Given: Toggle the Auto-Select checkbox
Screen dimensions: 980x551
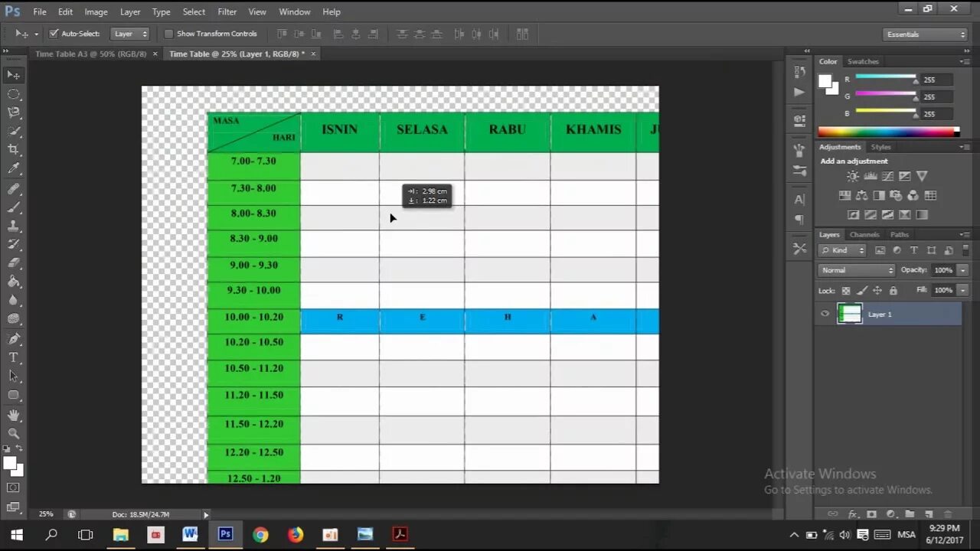Looking at the screenshot, I should tap(54, 34).
